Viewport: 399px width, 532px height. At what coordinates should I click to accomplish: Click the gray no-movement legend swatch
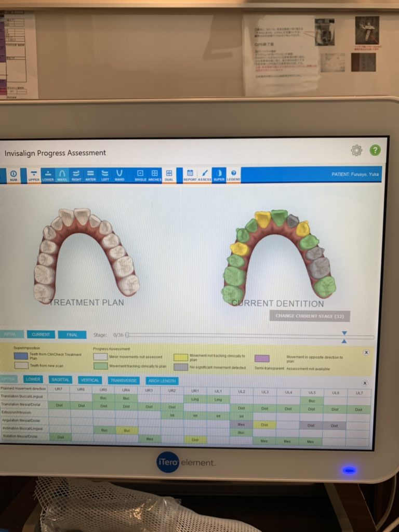tap(180, 367)
